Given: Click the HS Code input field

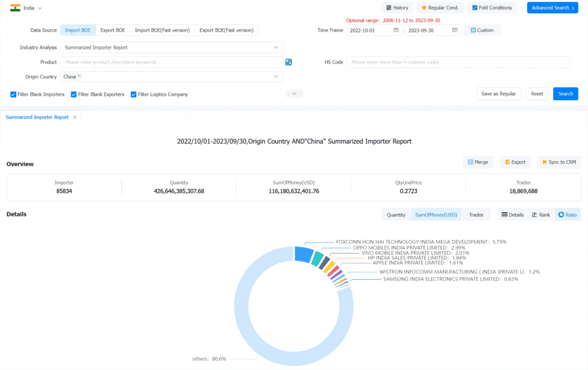Looking at the screenshot, I should point(458,62).
